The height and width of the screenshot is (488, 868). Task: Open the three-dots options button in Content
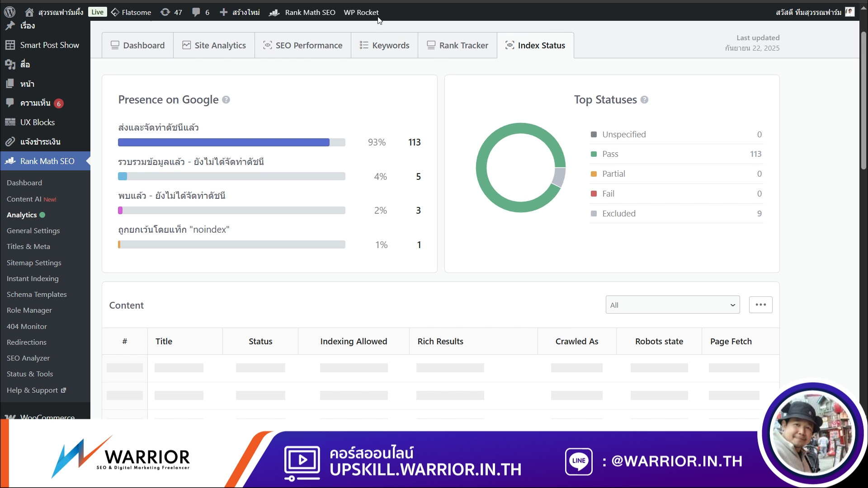pyautogui.click(x=760, y=305)
